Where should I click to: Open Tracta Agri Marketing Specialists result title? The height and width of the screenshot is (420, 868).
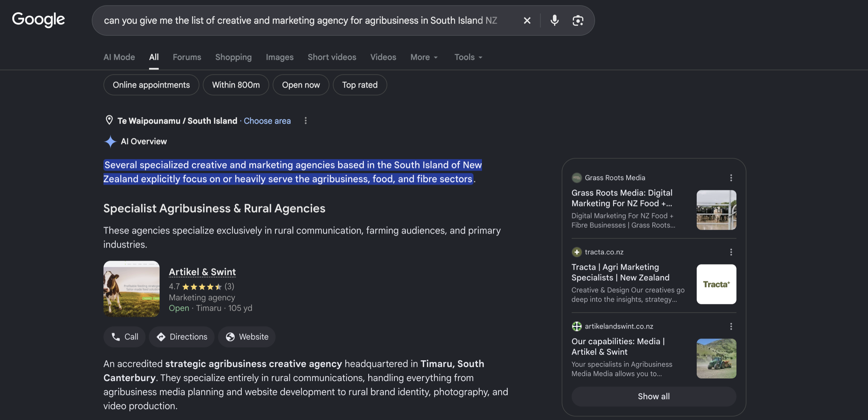pos(621,272)
